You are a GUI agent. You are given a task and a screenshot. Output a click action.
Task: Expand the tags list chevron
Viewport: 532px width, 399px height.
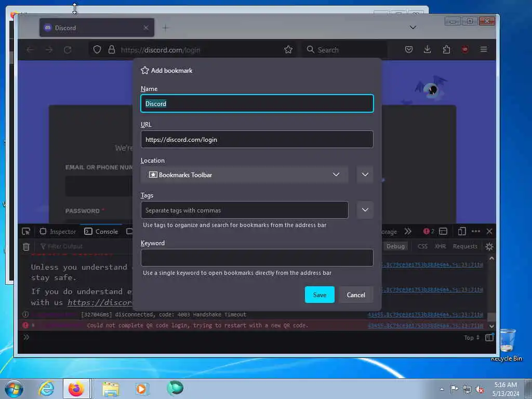point(365,210)
